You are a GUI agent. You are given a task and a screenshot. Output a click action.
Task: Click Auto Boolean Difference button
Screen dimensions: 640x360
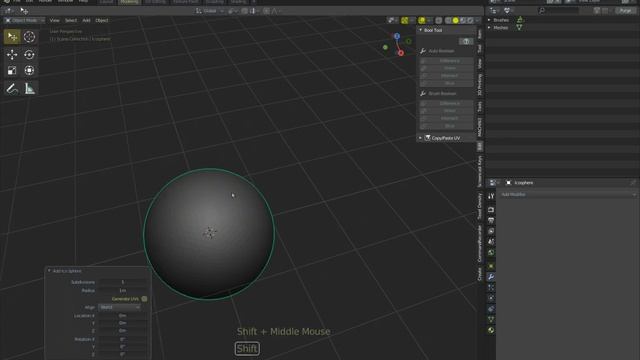pos(447,61)
